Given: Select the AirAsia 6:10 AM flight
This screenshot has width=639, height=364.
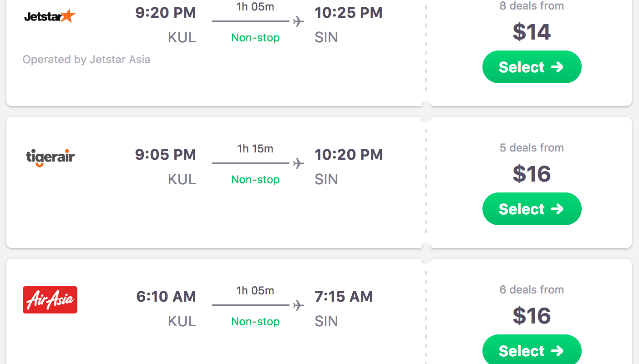Looking at the screenshot, I should (x=532, y=350).
